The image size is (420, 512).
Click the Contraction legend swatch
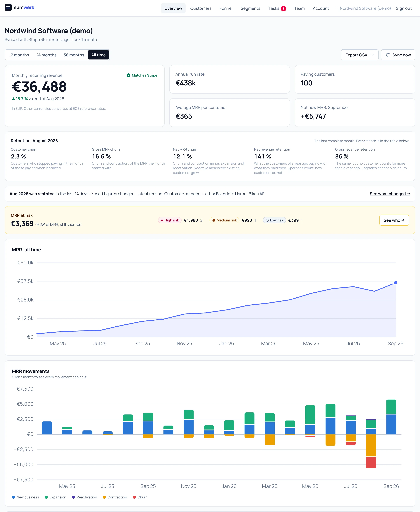pyautogui.click(x=104, y=497)
